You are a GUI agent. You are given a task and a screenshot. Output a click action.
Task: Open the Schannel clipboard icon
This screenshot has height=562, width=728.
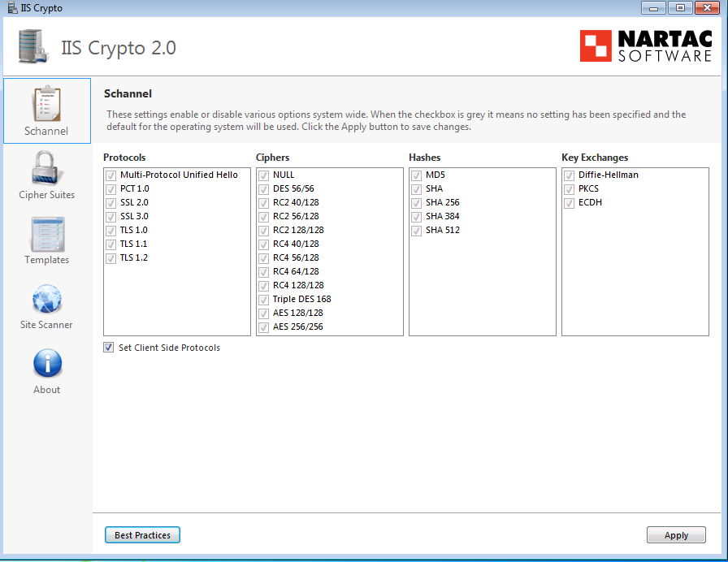pyautogui.click(x=47, y=103)
